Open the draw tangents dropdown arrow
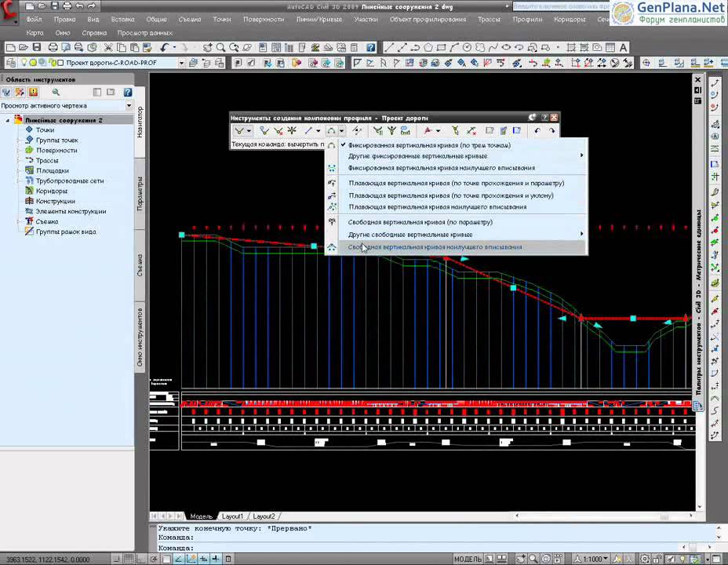 [x=249, y=131]
